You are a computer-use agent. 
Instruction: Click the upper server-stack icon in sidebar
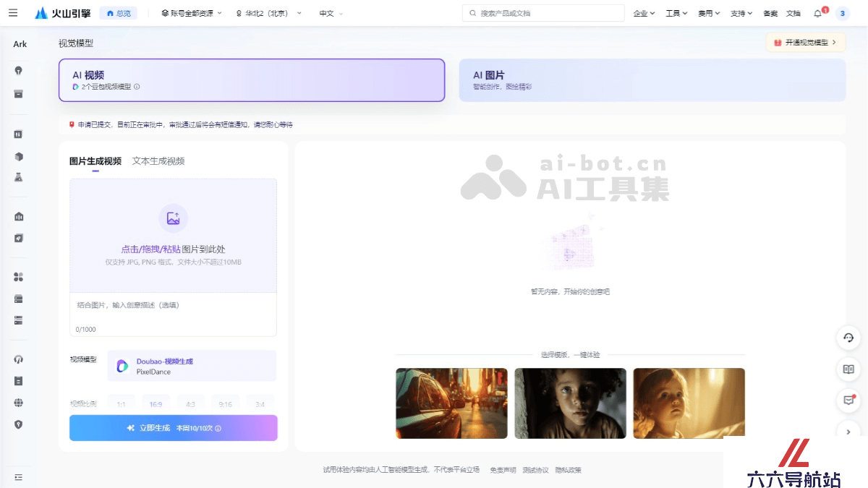[x=19, y=299]
